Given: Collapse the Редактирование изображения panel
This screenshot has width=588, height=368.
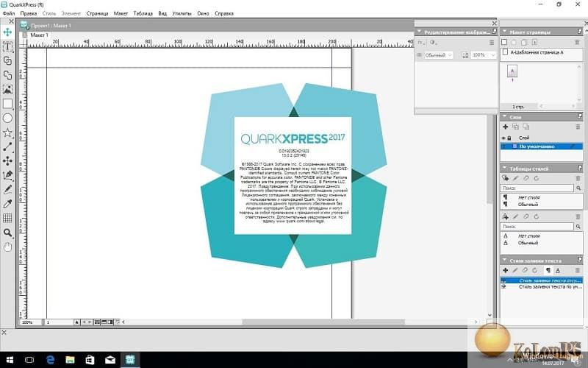Looking at the screenshot, I should tap(419, 32).
